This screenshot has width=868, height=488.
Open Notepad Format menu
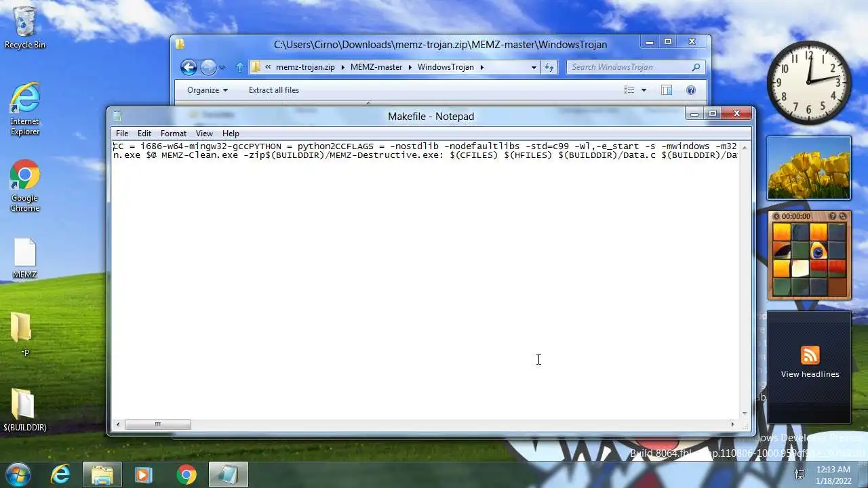(x=174, y=134)
